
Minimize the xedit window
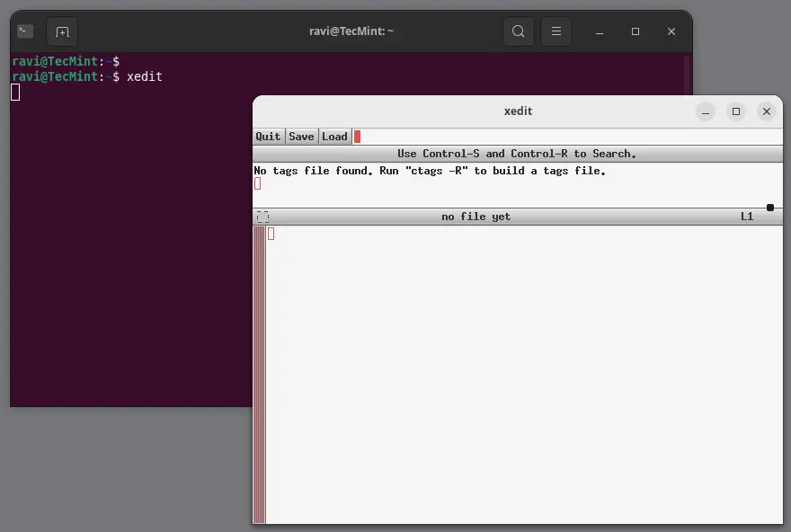coord(706,111)
